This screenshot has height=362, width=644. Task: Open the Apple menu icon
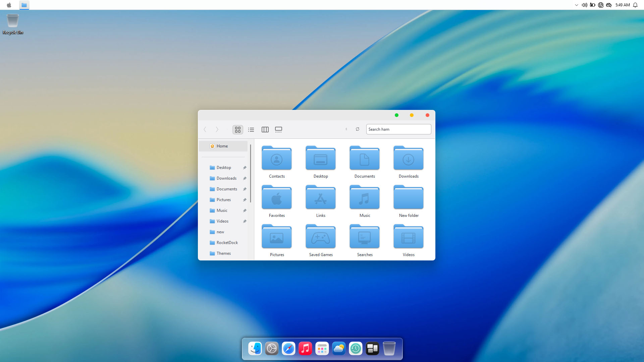point(9,5)
